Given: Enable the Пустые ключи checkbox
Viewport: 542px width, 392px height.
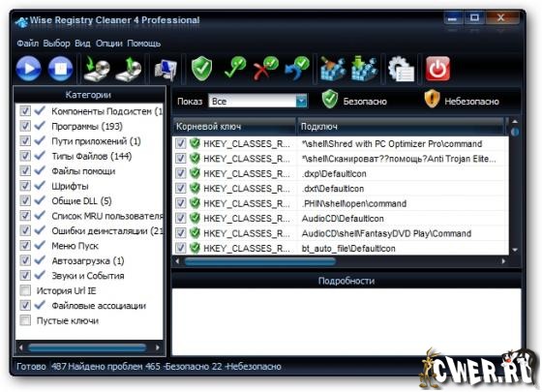Looking at the screenshot, I should tap(25, 320).
